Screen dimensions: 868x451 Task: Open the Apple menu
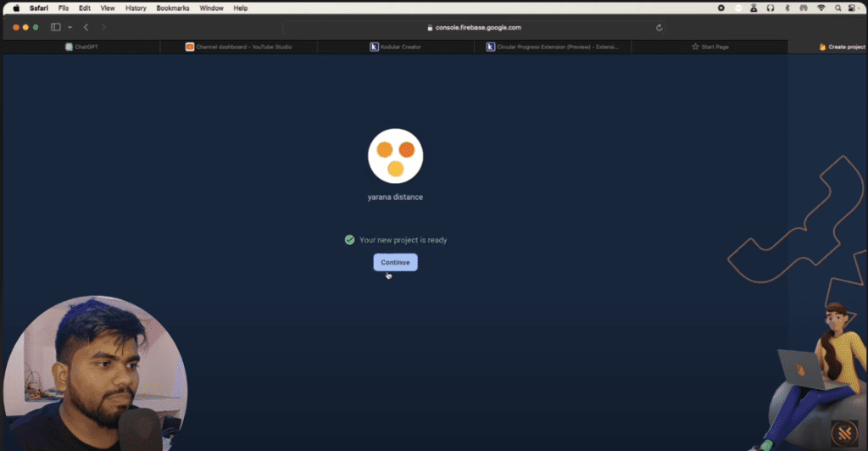tap(15, 8)
